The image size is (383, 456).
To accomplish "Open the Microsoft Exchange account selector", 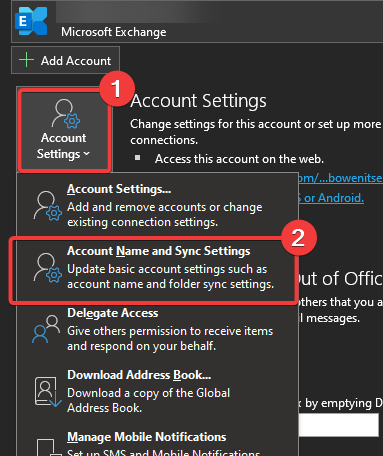I will pyautogui.click(x=197, y=21).
